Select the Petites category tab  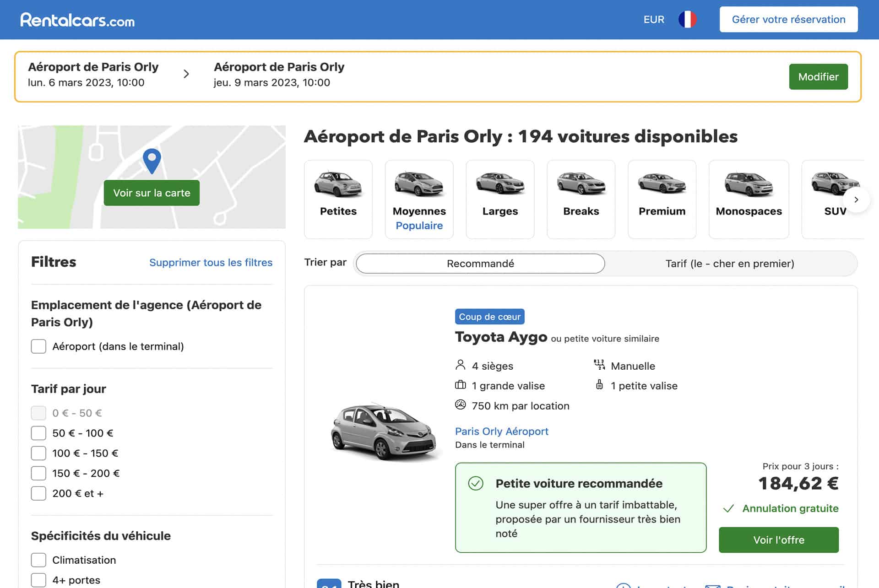tap(338, 200)
